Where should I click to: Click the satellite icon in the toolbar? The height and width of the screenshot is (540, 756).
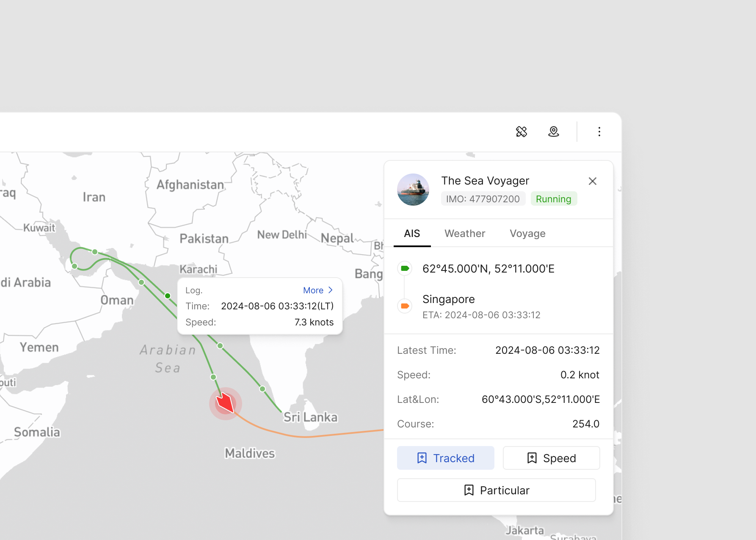click(521, 132)
